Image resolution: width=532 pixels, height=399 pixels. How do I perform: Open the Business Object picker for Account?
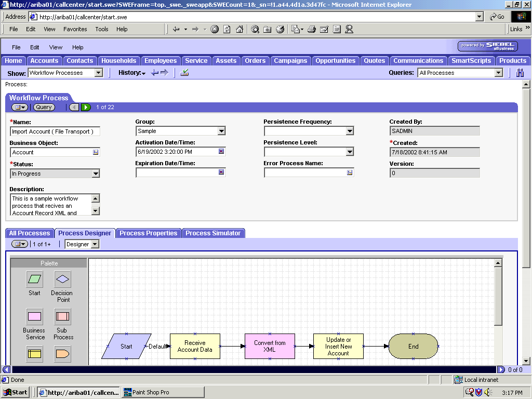pos(96,152)
